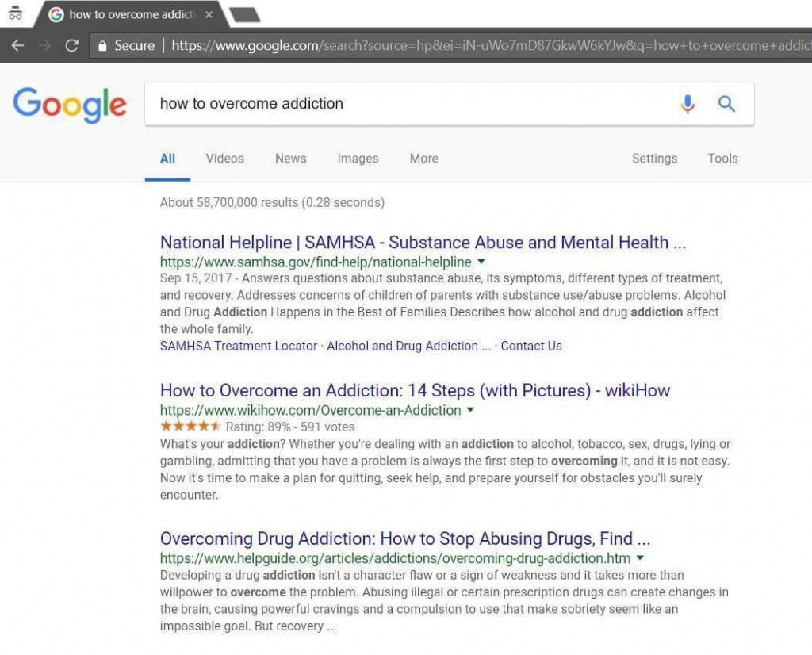
Task: Open 'Overcoming Drug Addiction' helpguide result
Action: pyautogui.click(x=405, y=538)
